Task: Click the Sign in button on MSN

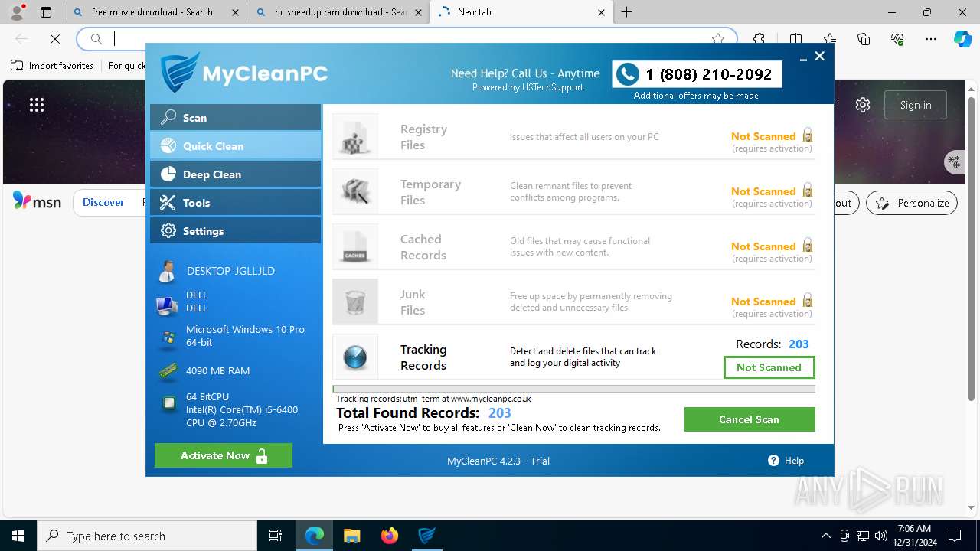Action: [x=916, y=105]
